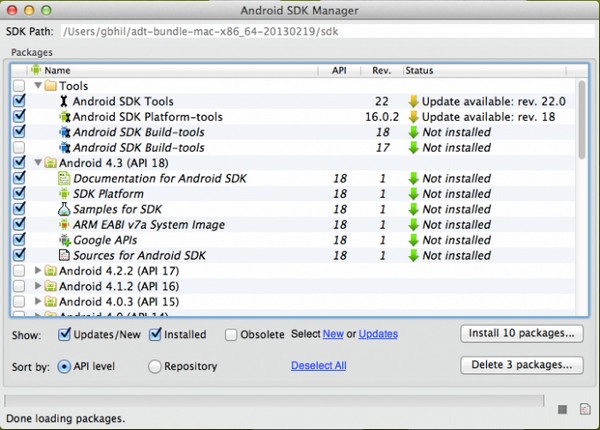Screen dimensions: 600x430
Task: Click the yellow update arrow for Android SDK Tools
Action: coord(413,101)
